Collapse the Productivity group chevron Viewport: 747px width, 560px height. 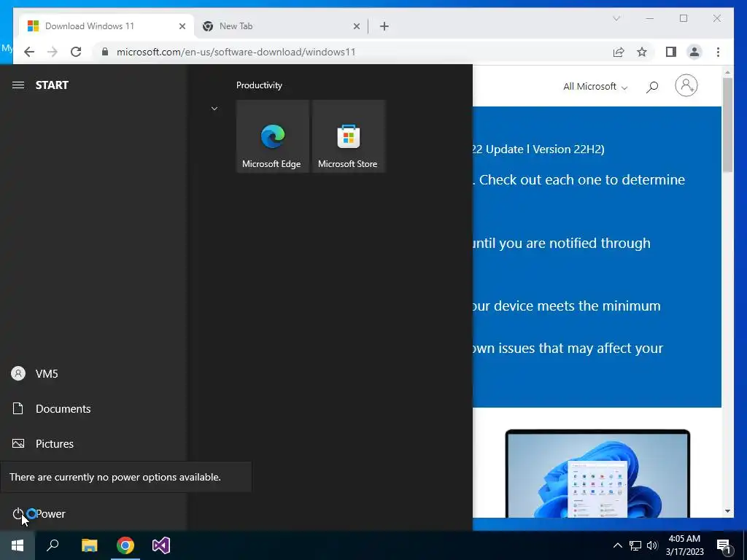point(214,109)
